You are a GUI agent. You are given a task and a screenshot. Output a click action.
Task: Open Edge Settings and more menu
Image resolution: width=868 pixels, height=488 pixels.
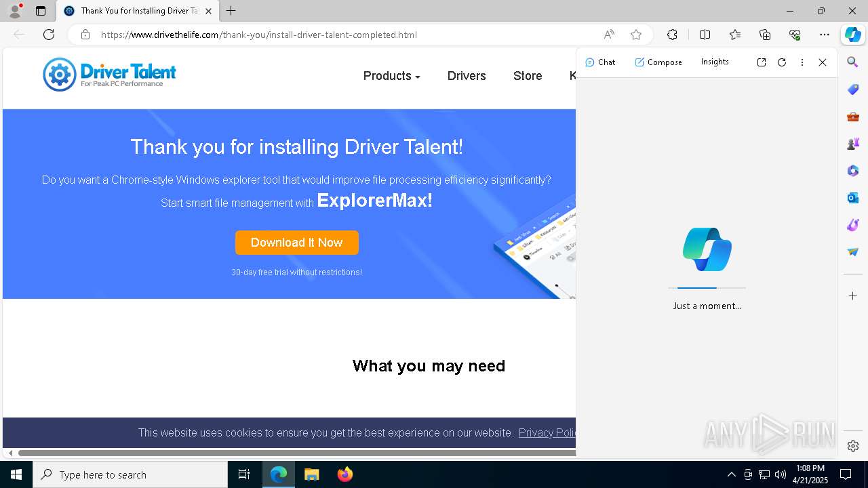point(825,35)
